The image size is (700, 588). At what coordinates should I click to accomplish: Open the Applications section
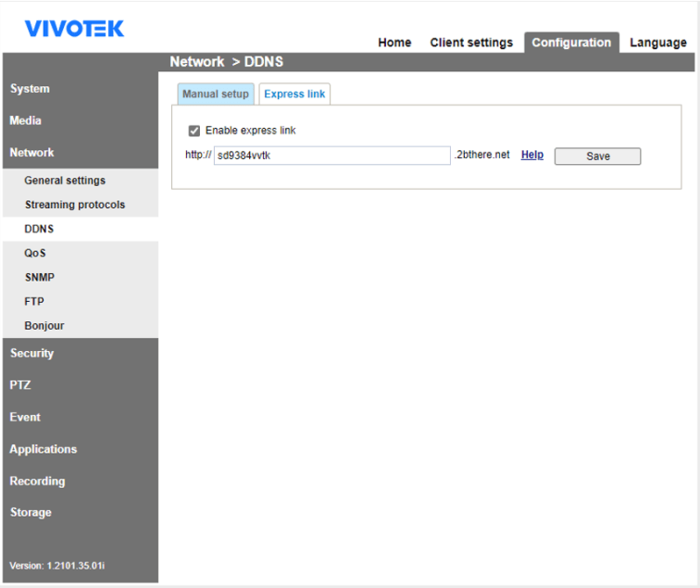coord(44,449)
